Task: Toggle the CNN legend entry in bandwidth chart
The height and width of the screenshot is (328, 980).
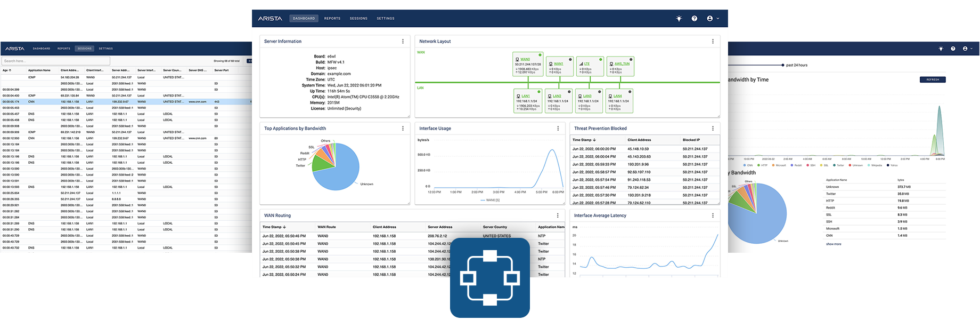Action: 748,165
